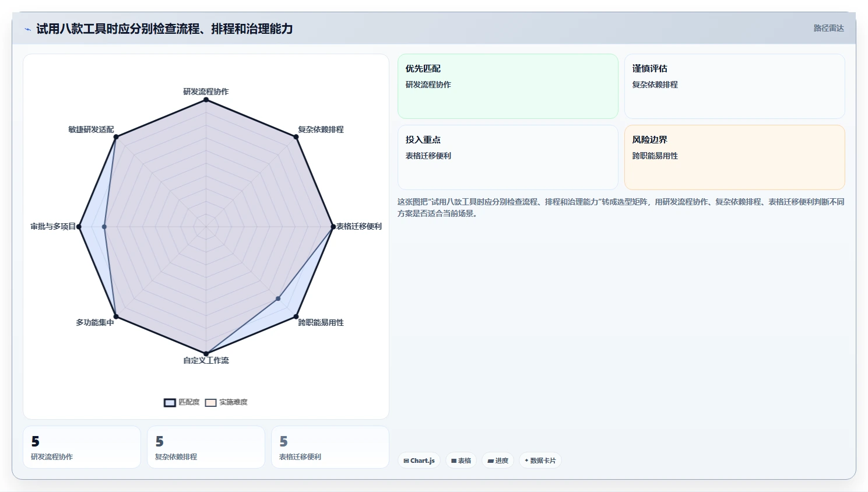Click the 敏捷研发适配 radar axis label

(91, 129)
